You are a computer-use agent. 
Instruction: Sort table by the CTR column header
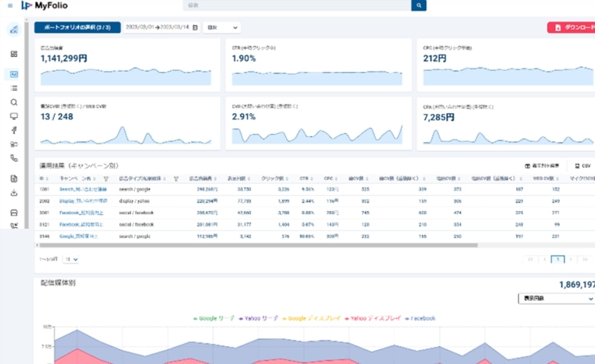304,179
